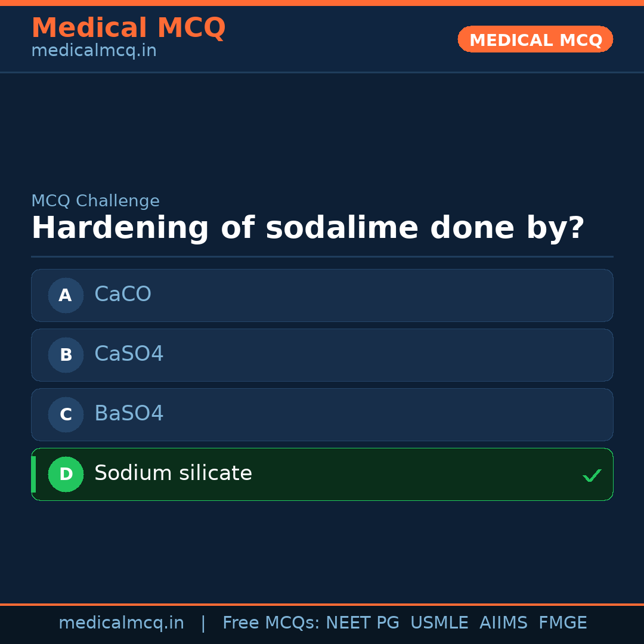Click the green checkmark on Sodium silicate

click(592, 475)
